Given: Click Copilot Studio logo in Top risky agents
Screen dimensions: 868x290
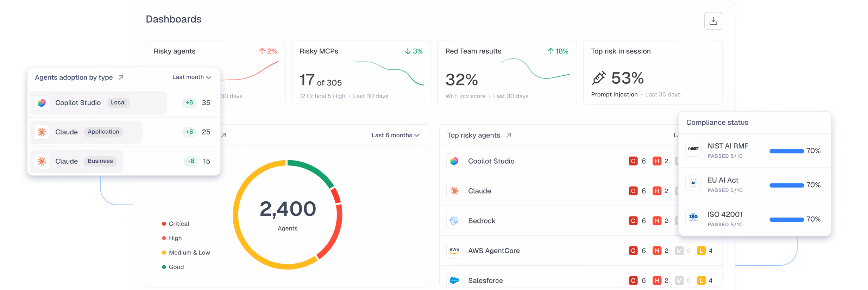Looking at the screenshot, I should pyautogui.click(x=454, y=161).
